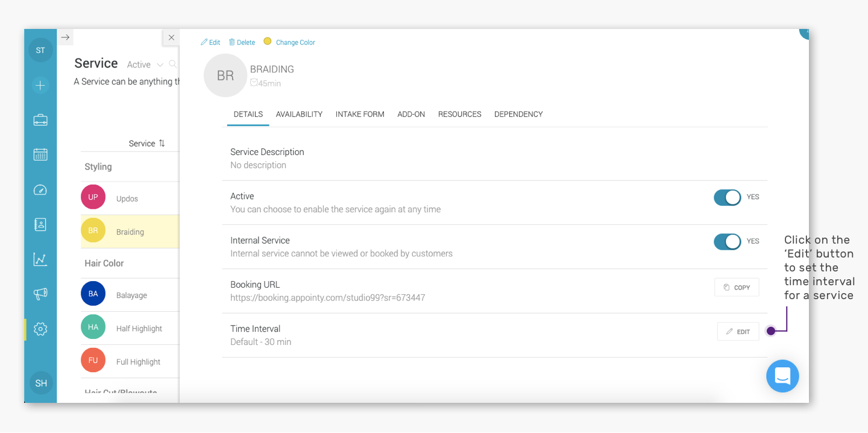Click the Hair Color category heading
Viewport: 868px width, 433px height.
click(104, 263)
